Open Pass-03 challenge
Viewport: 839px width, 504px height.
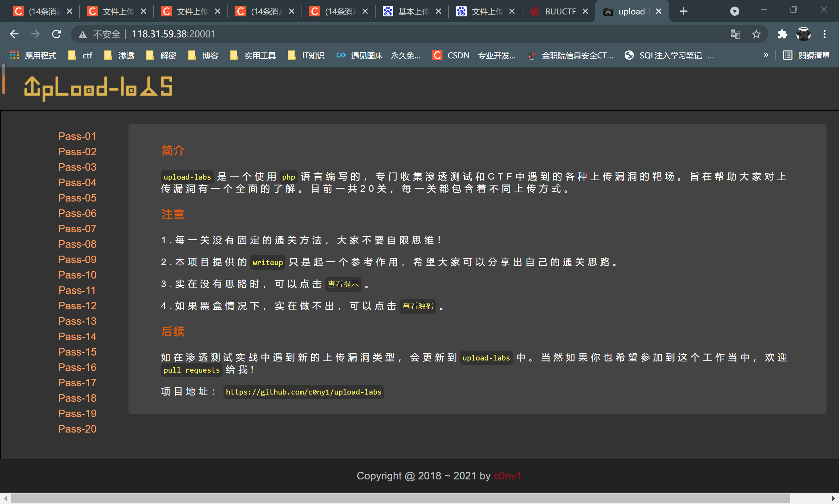pyautogui.click(x=77, y=167)
